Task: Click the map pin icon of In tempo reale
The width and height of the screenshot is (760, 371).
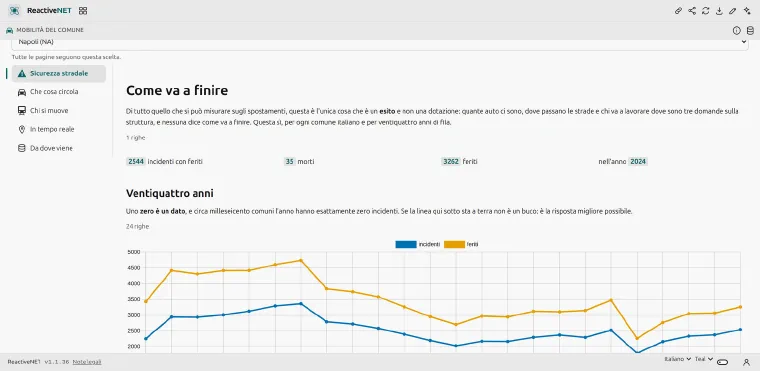Action: [x=21, y=129]
